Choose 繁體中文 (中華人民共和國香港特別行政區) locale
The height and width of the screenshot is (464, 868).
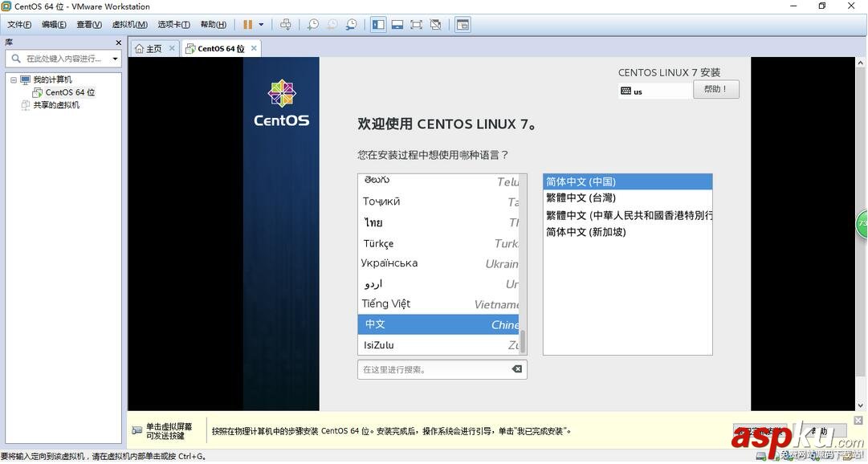(x=627, y=215)
